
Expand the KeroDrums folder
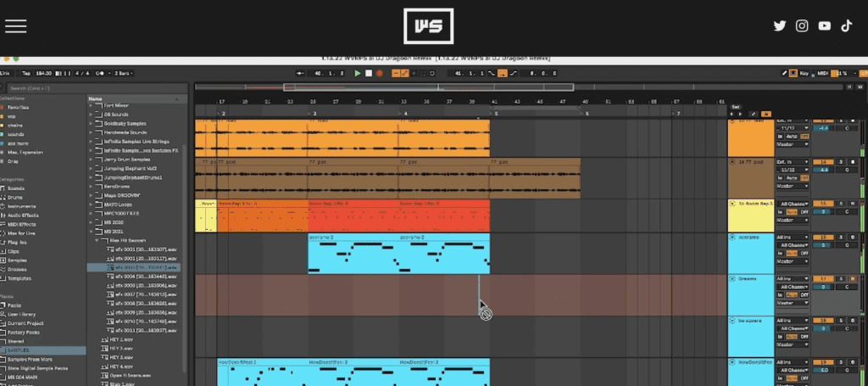pos(92,187)
